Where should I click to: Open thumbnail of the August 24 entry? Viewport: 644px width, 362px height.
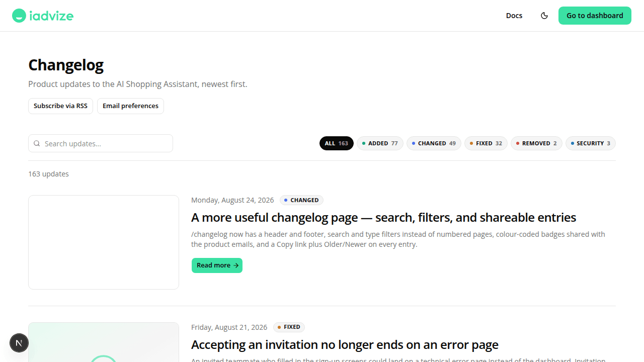pyautogui.click(x=104, y=242)
